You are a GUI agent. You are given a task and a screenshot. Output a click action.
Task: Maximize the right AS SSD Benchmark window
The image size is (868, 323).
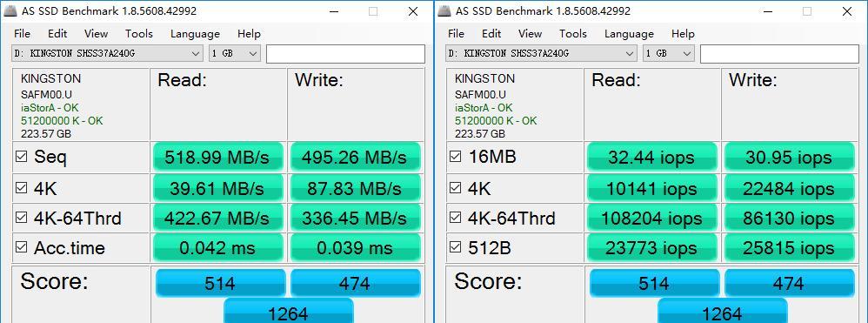click(x=807, y=11)
